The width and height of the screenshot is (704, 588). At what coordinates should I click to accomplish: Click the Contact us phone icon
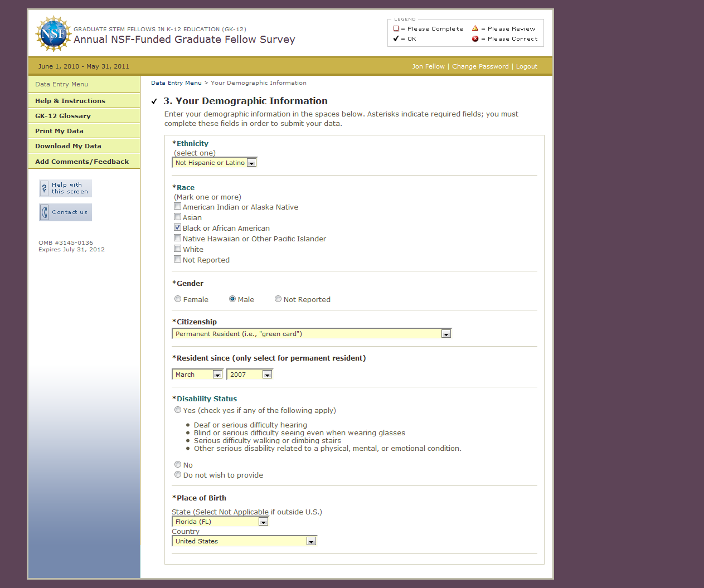[45, 212]
